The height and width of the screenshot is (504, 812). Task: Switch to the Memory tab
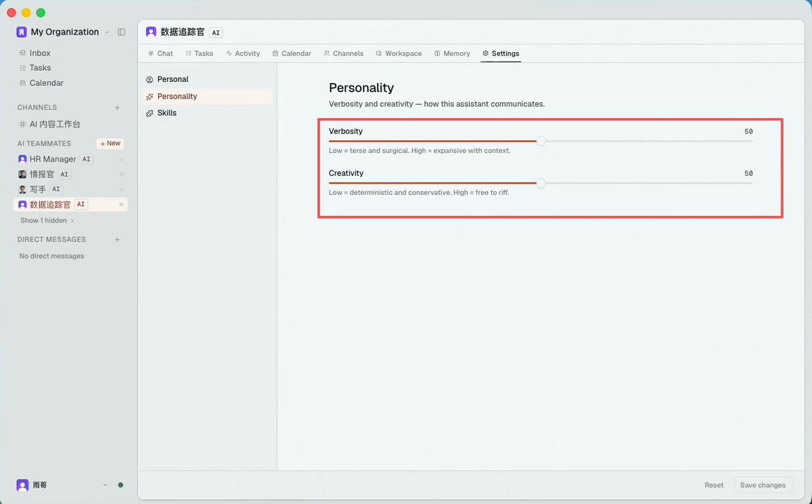[452, 53]
